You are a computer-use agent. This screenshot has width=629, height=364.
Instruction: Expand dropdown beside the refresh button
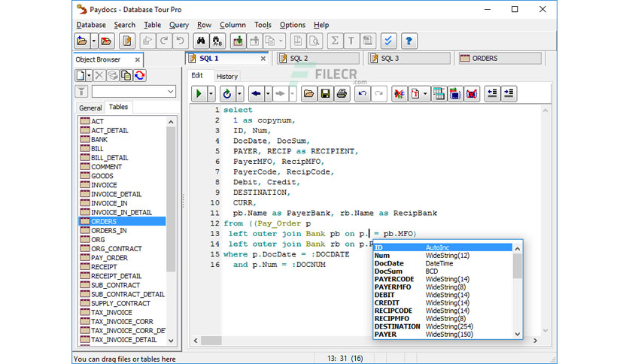coord(239,94)
